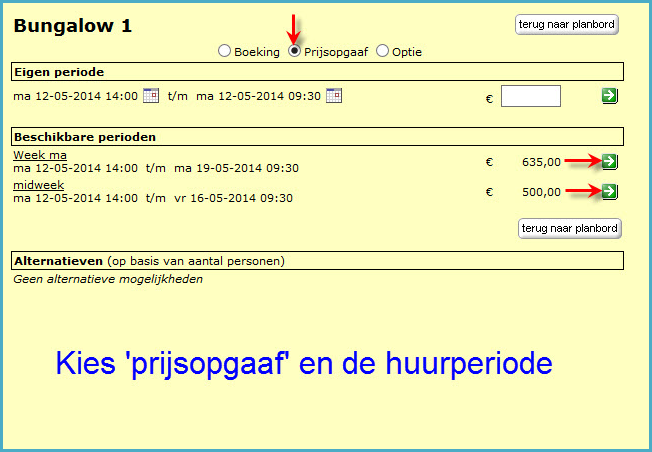Screen dimensions: 652x452
Task: Open the start date calendar picker
Action: pyautogui.click(x=151, y=96)
